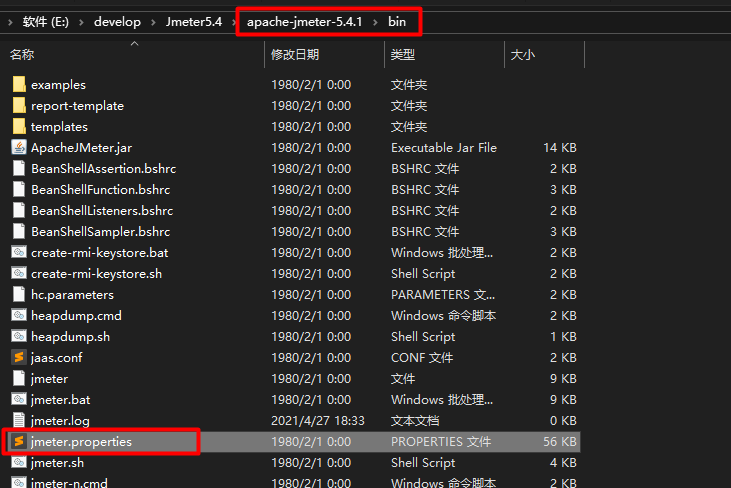Viewport: 731px width, 488px height.
Task: Click the jmeter.log text document icon
Action: [x=19, y=420]
